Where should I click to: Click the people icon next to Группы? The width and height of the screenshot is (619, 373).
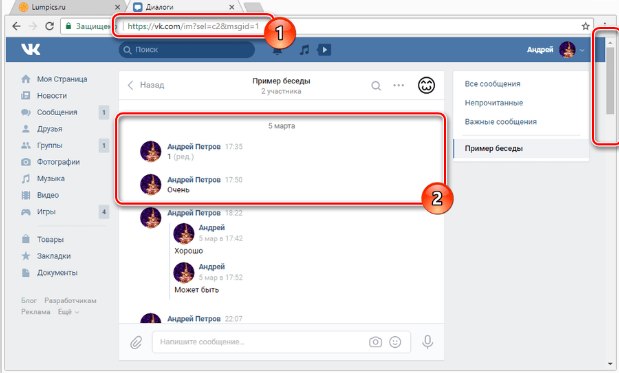tap(26, 145)
